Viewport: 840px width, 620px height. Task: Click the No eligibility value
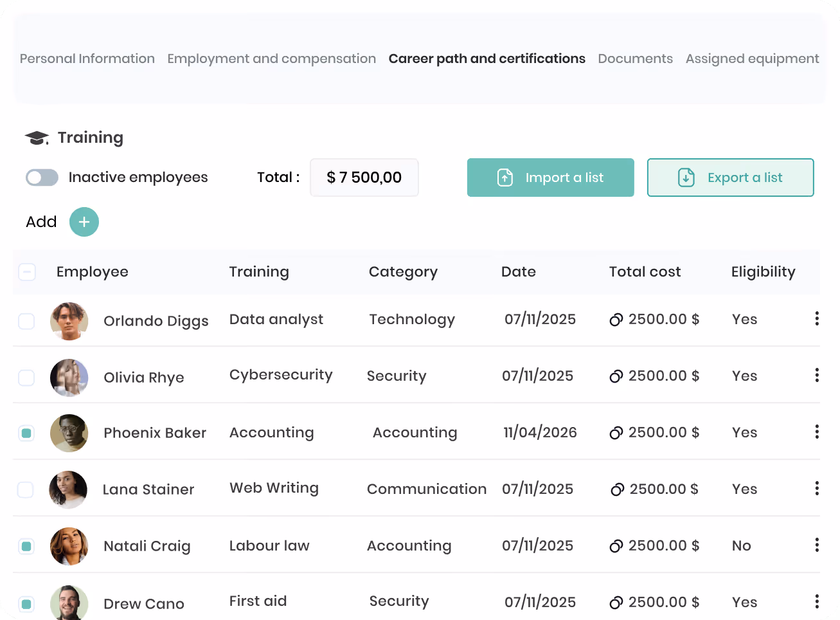click(742, 546)
